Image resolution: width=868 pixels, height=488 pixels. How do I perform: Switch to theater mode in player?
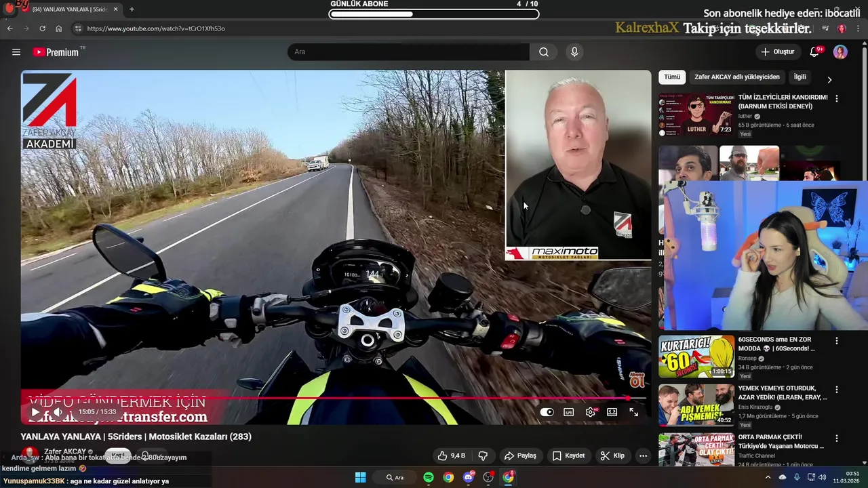[x=612, y=412]
